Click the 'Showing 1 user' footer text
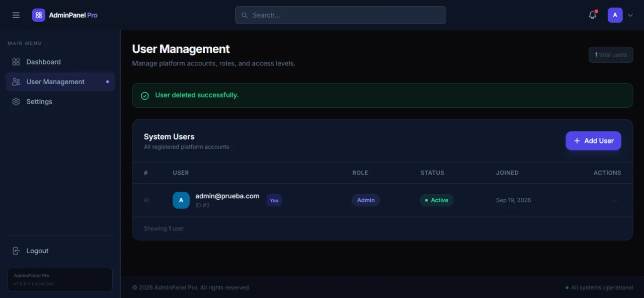The width and height of the screenshot is (644, 298). 164,229
